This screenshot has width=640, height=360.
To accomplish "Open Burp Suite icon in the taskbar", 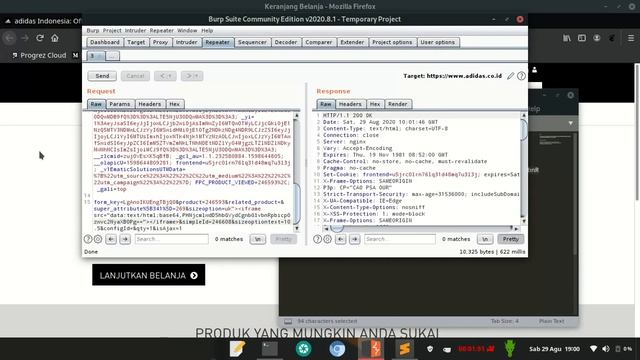I will click(x=371, y=349).
